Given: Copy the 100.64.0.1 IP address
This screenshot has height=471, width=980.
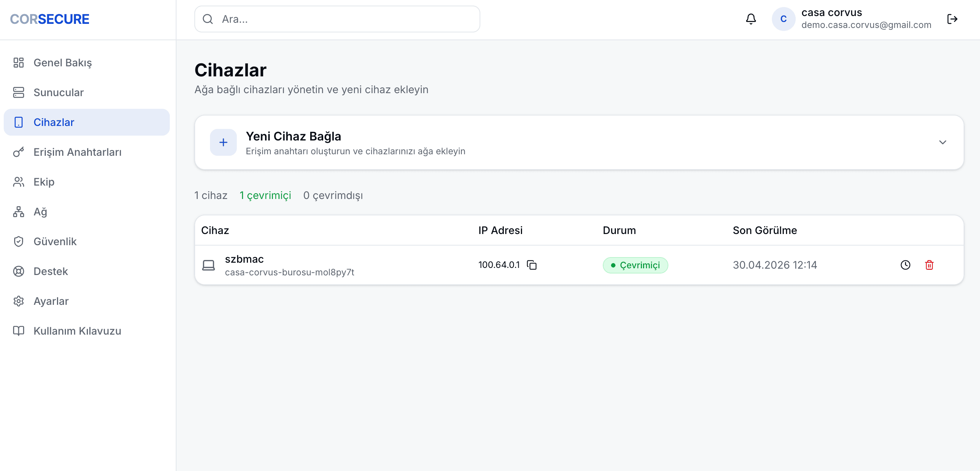Looking at the screenshot, I should click(x=531, y=265).
